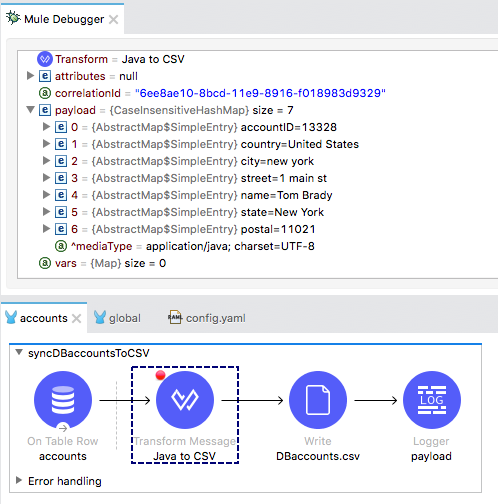Click the accounts tab Mule icon

11,317
